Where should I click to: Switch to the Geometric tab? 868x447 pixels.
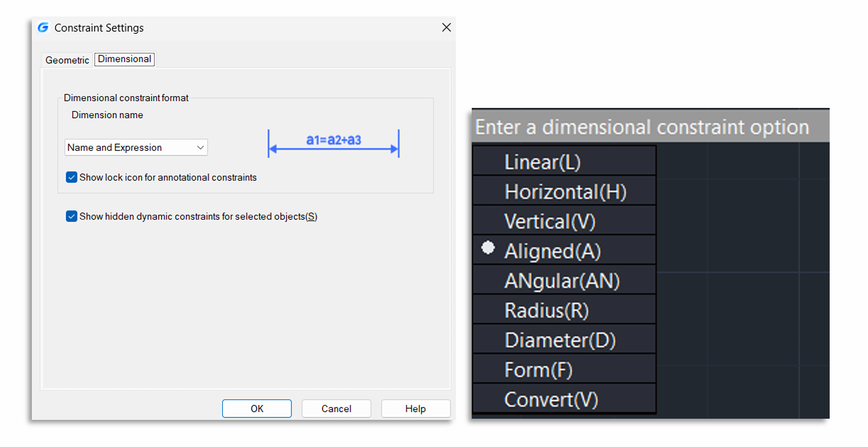tap(67, 60)
